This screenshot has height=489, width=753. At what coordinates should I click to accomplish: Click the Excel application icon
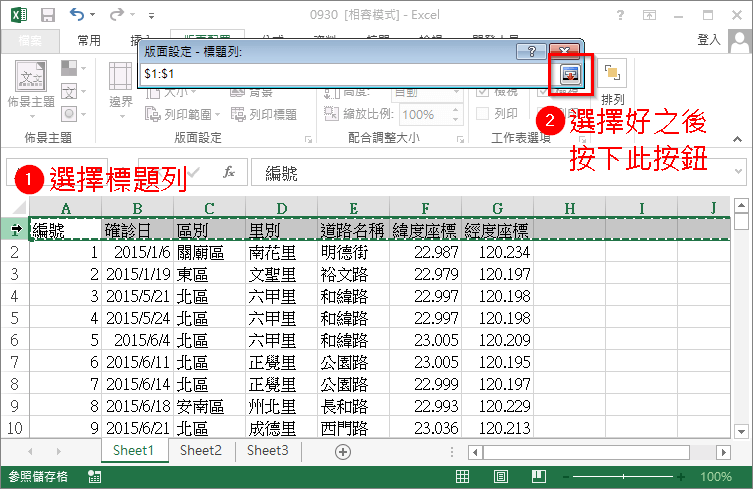point(19,15)
